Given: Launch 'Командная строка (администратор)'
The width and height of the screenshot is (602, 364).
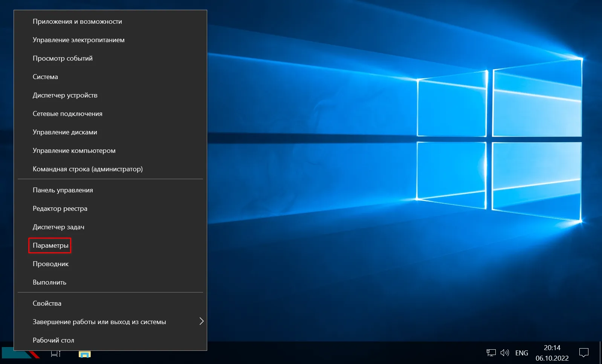Looking at the screenshot, I should pos(110,169).
